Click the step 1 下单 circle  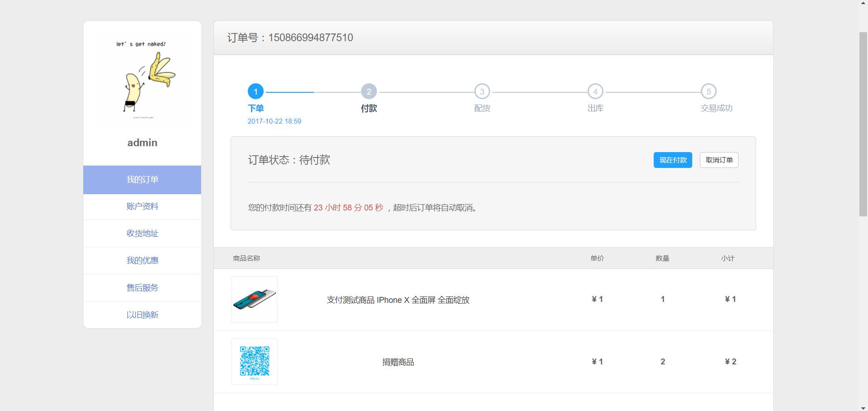(256, 91)
